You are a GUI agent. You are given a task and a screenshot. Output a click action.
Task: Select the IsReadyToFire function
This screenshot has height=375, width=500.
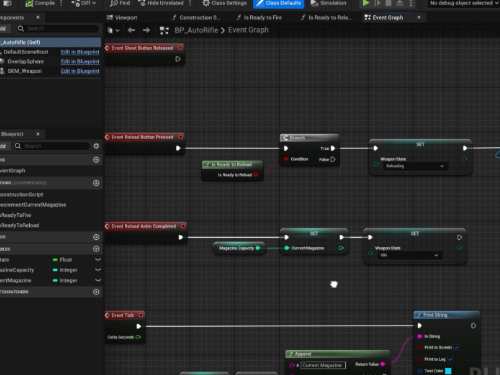pyautogui.click(x=16, y=215)
